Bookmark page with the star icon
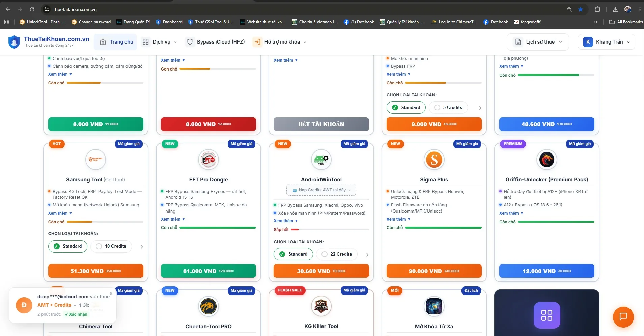644x336 pixels. pyautogui.click(x=581, y=9)
